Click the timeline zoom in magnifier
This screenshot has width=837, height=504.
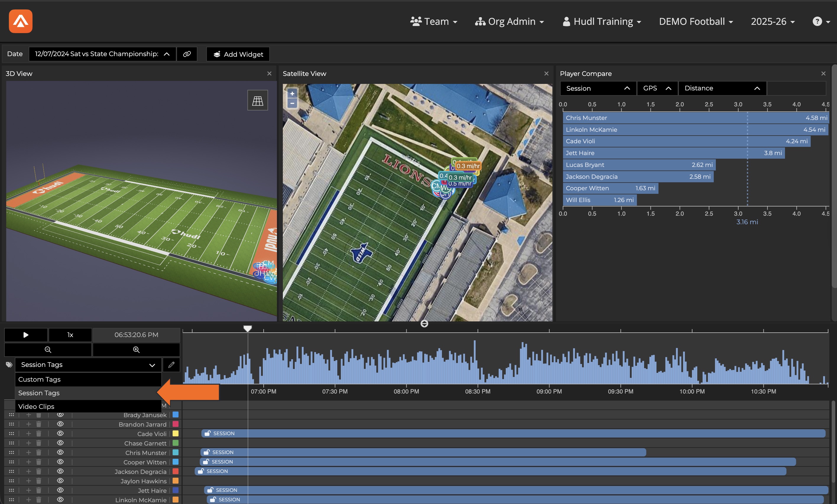136,349
